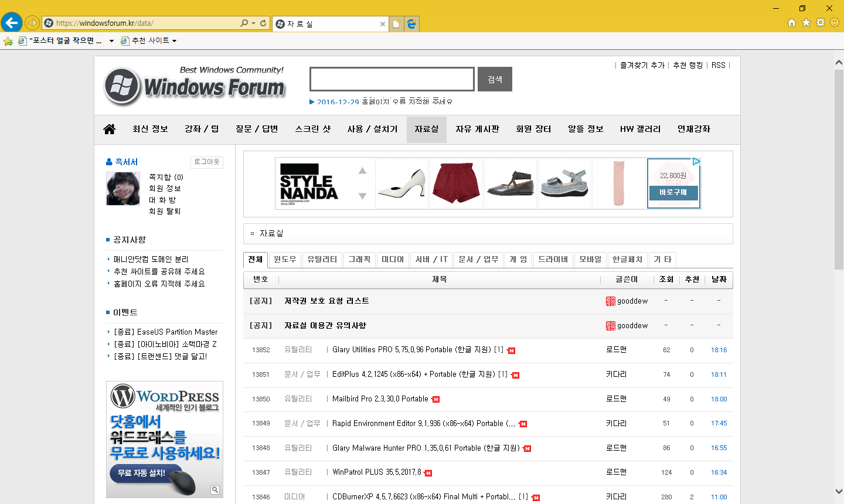Click the address bar search magnifier icon

pos(244,23)
